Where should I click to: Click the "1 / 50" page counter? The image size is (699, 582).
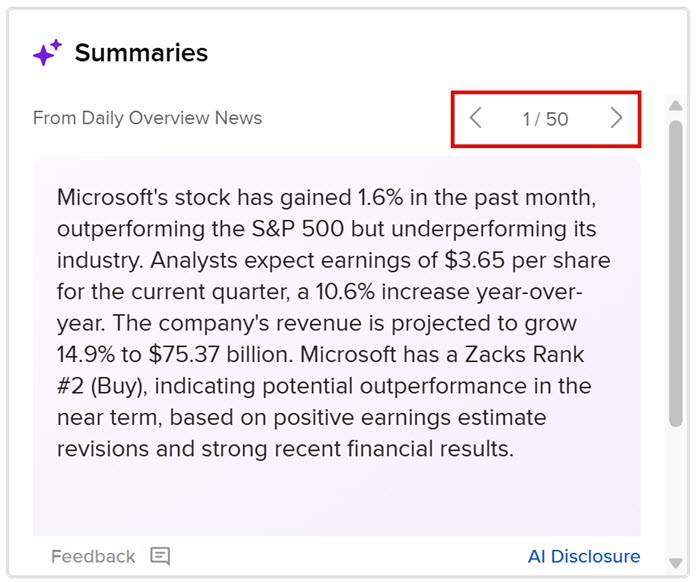[545, 119]
